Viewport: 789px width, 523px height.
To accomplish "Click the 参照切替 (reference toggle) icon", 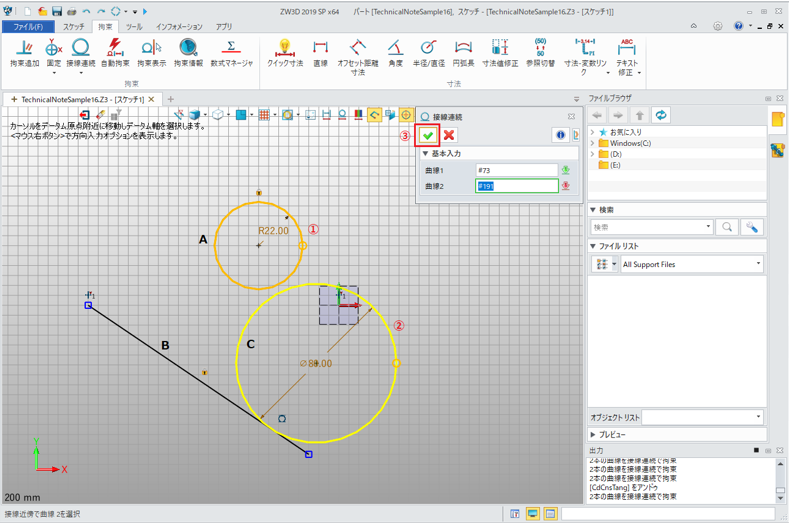I will tap(540, 47).
